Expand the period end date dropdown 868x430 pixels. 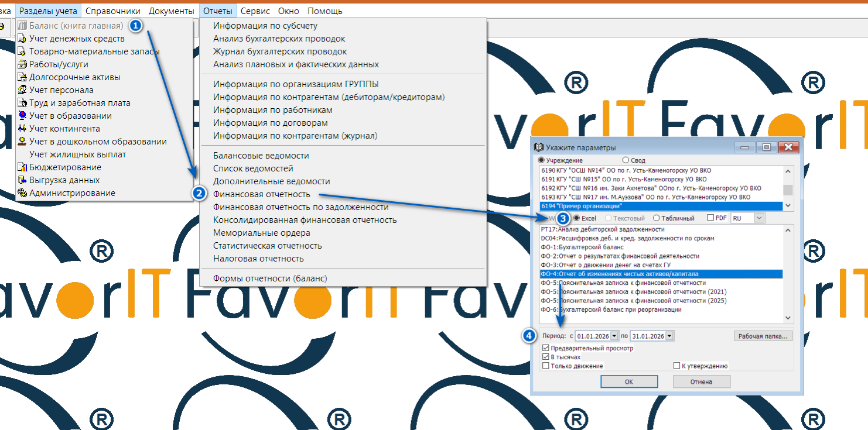click(x=669, y=336)
